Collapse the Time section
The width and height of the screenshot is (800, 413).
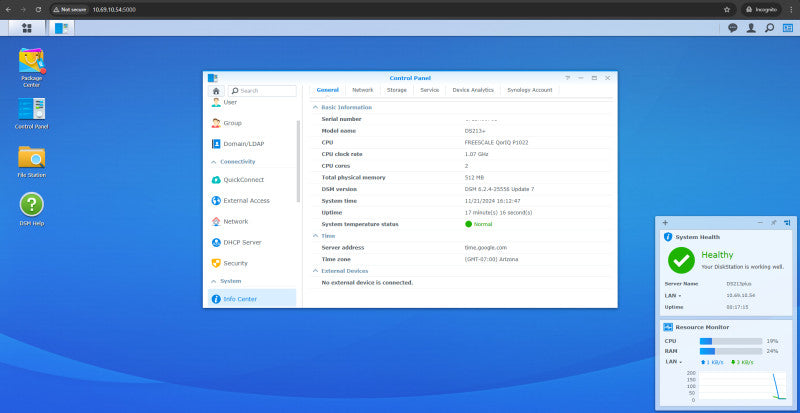point(315,236)
